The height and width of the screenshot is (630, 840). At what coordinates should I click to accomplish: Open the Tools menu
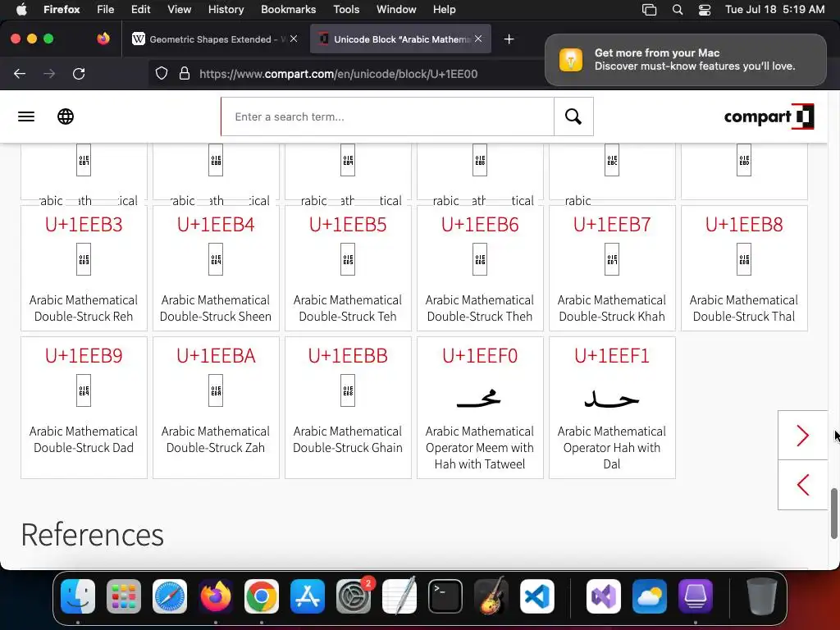click(346, 10)
